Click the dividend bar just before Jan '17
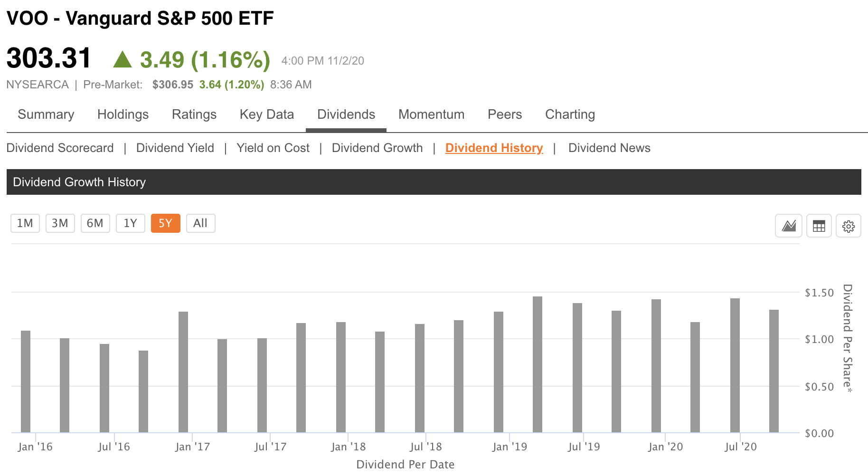The image size is (868, 476). (183, 372)
